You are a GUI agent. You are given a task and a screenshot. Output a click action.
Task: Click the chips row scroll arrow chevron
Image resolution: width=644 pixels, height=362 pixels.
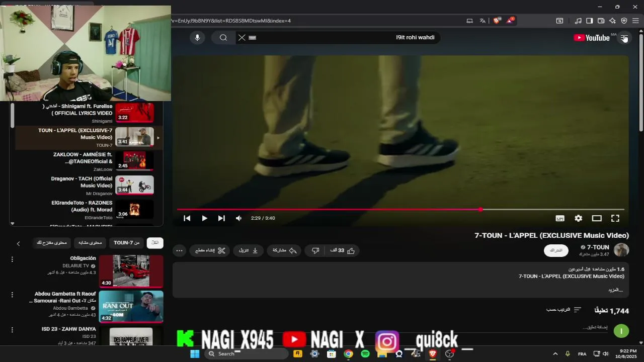(18, 243)
